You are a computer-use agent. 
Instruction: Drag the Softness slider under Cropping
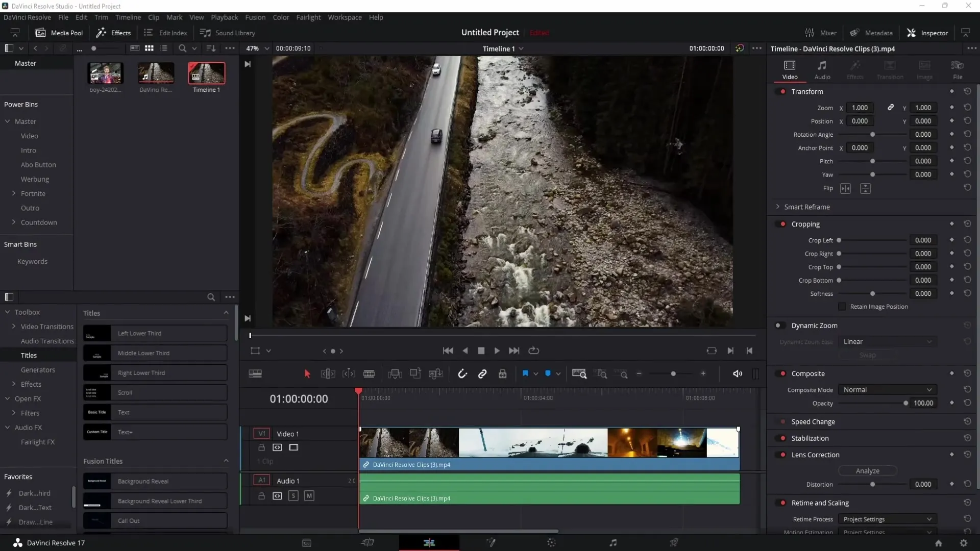(872, 293)
